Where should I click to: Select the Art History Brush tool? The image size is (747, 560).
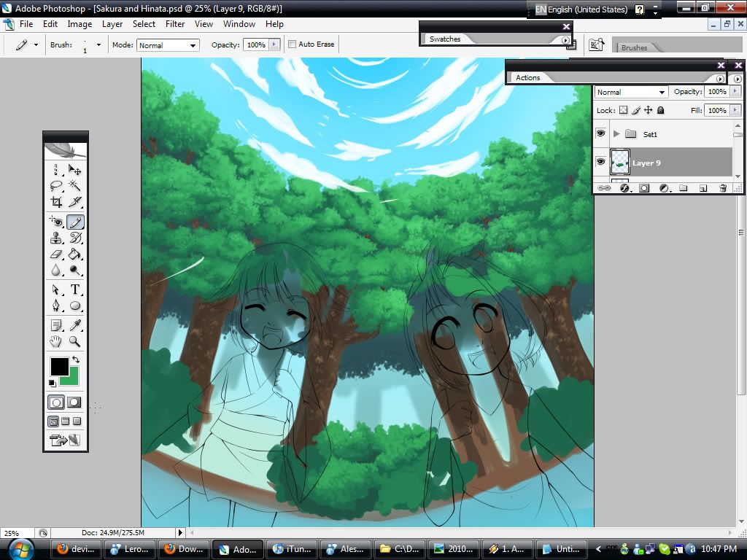pos(75,238)
